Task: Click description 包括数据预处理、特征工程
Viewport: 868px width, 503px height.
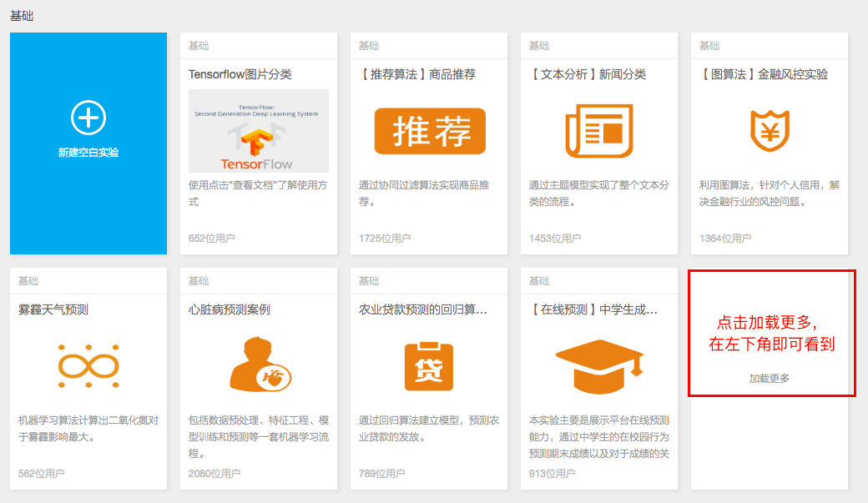Action: click(259, 436)
